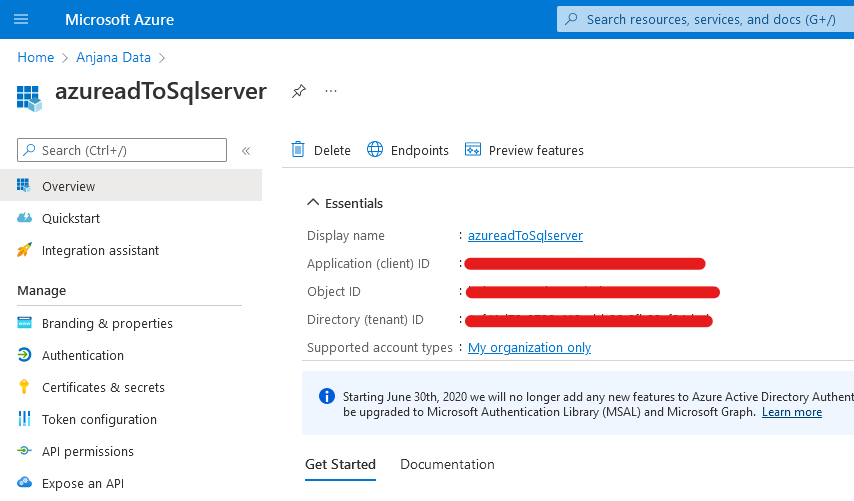854x501 pixels.
Task: Pin azureadToSqlserver to dashboard
Action: pos(298,91)
